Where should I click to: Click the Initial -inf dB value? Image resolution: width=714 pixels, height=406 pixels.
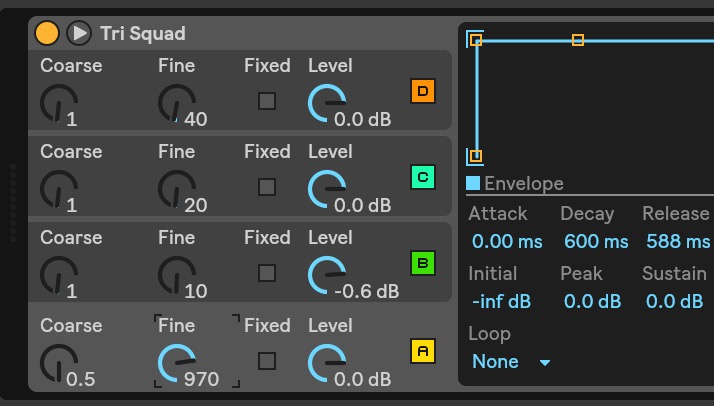[x=502, y=301]
